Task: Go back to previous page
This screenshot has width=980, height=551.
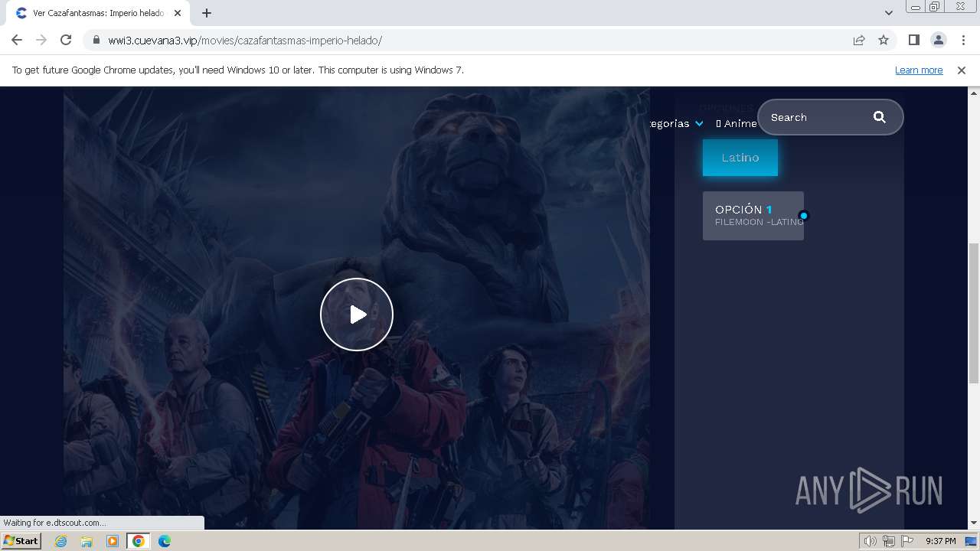Action: pos(17,40)
